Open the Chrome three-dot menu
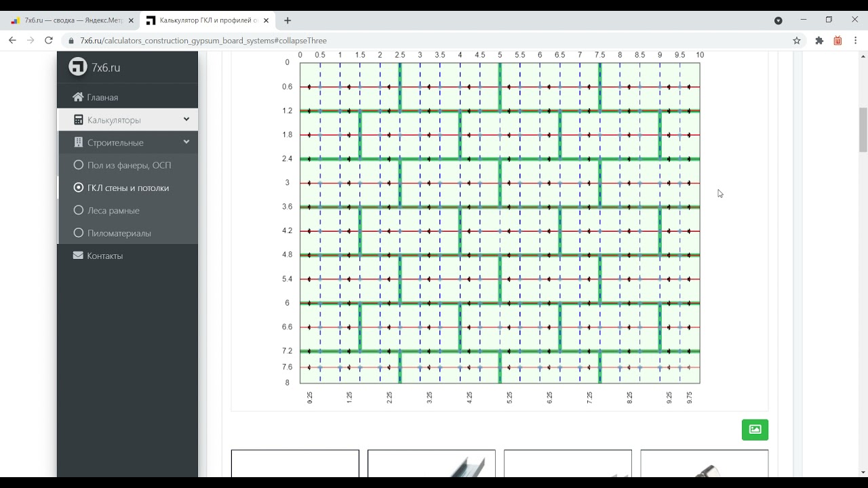 coord(856,41)
